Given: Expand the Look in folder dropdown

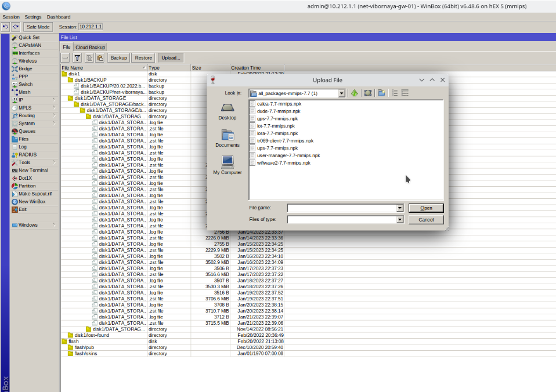Looking at the screenshot, I should (x=342, y=93).
